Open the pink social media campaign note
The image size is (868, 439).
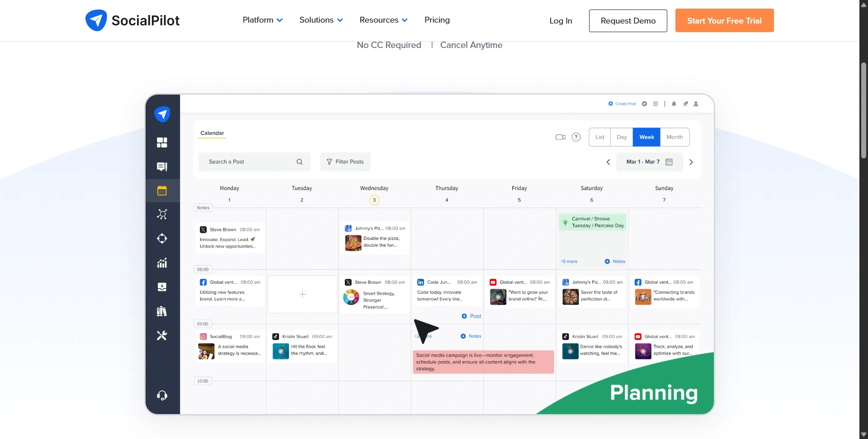[483, 362]
